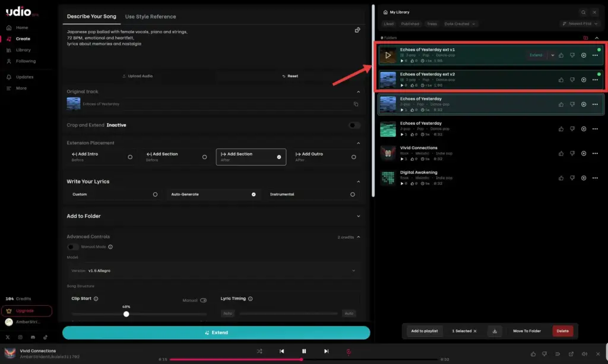Viewport: 608px width, 364px height.
Task: Filter library by Published
Action: coord(410,24)
